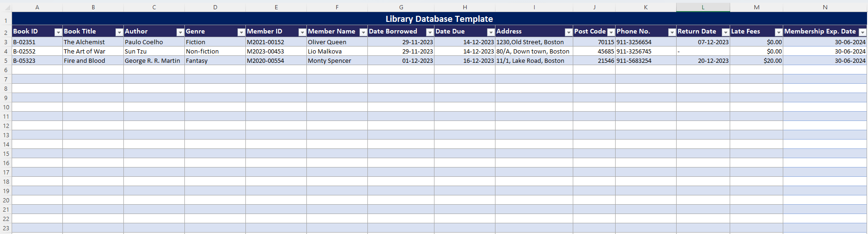This screenshot has width=868, height=234.
Task: Select the Lio Malkova member cell
Action: [337, 51]
